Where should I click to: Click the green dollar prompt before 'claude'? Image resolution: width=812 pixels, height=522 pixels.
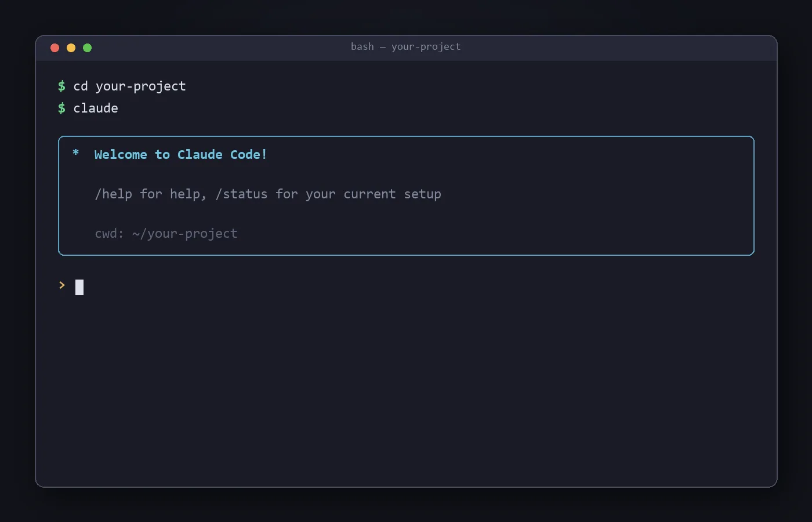click(x=61, y=108)
